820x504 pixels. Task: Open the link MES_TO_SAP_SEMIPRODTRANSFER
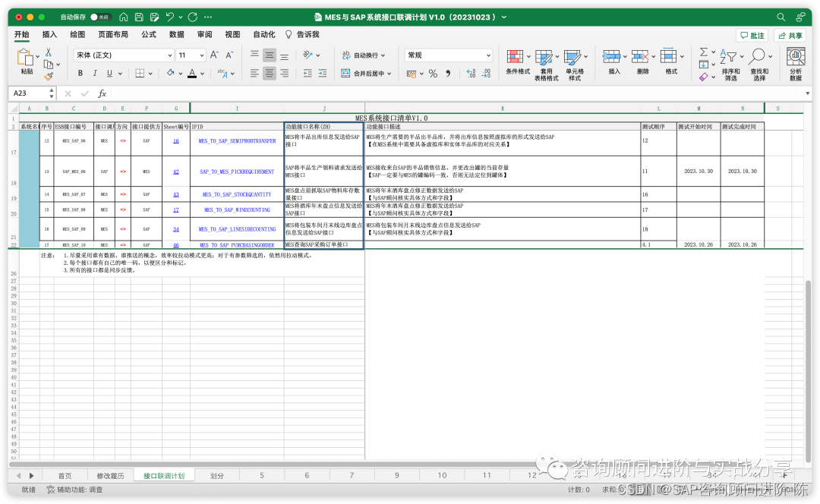(237, 141)
